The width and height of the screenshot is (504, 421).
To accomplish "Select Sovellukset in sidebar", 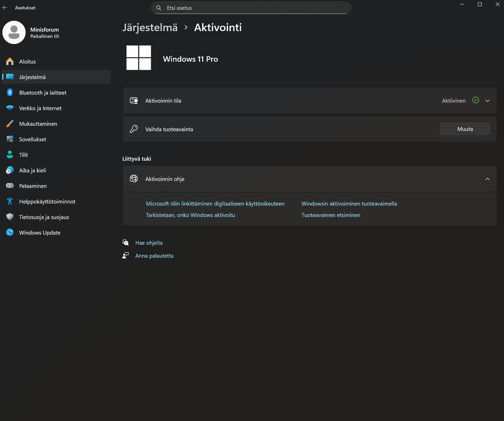I will pos(57,139).
